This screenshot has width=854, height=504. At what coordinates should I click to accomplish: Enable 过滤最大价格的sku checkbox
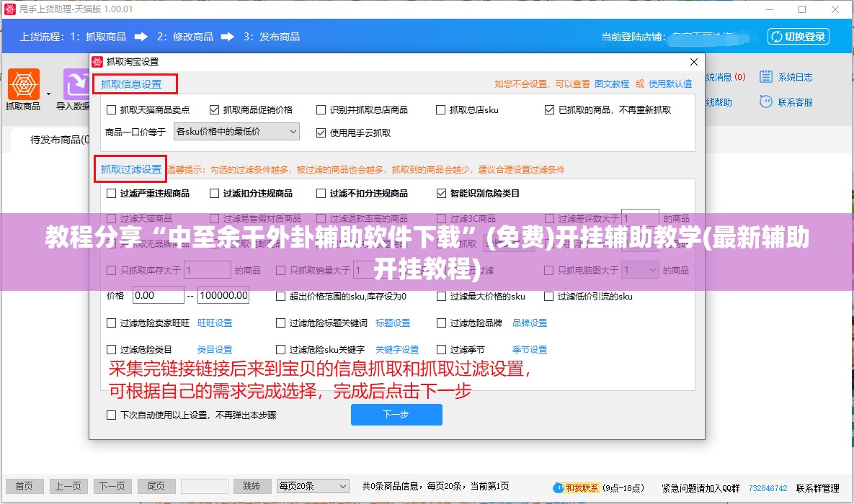441,297
